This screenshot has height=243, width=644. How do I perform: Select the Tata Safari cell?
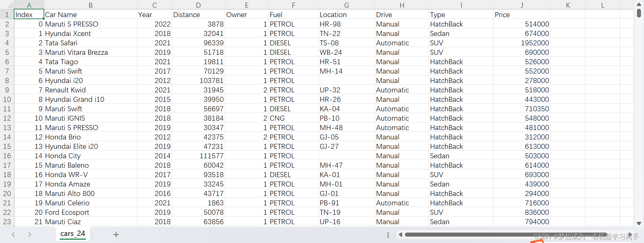pos(91,43)
